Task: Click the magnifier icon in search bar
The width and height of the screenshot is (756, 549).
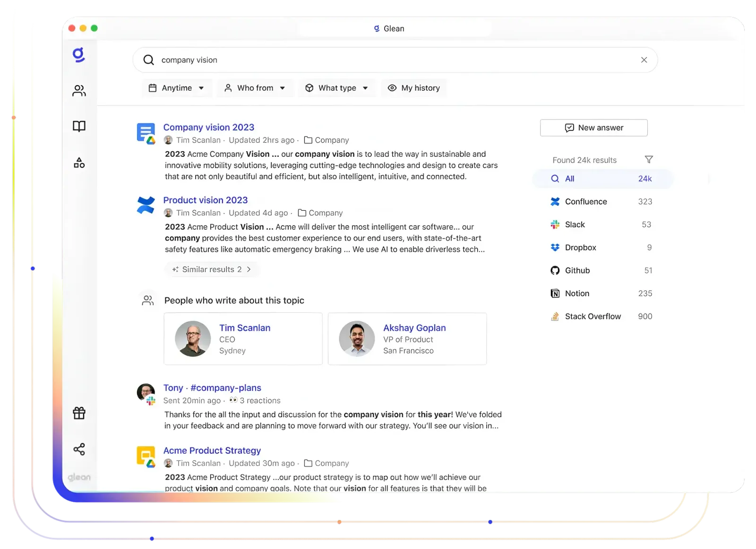Action: (148, 60)
